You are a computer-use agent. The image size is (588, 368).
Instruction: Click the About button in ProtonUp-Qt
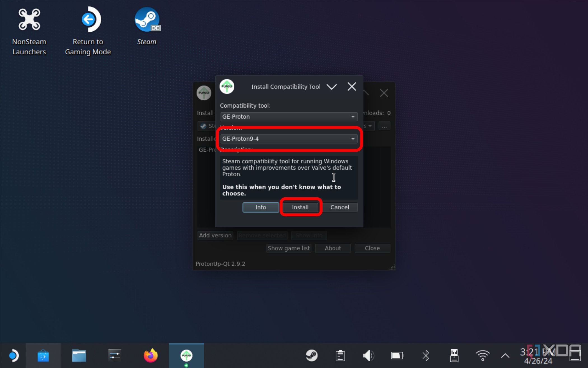click(333, 248)
